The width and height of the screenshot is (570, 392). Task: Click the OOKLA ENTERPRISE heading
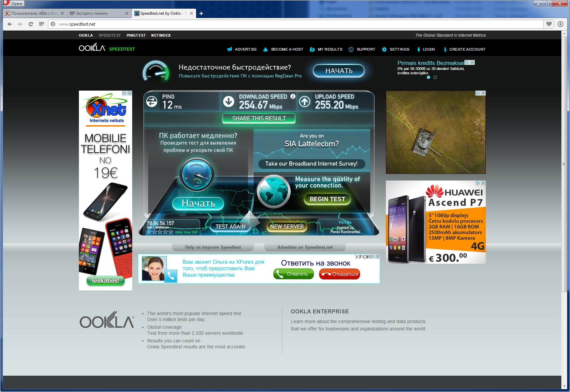(320, 311)
